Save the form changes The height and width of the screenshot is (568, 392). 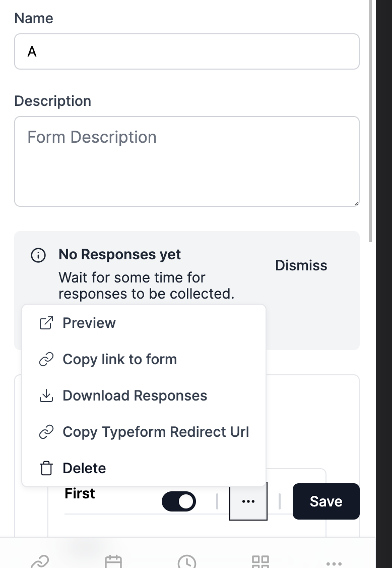(x=326, y=501)
